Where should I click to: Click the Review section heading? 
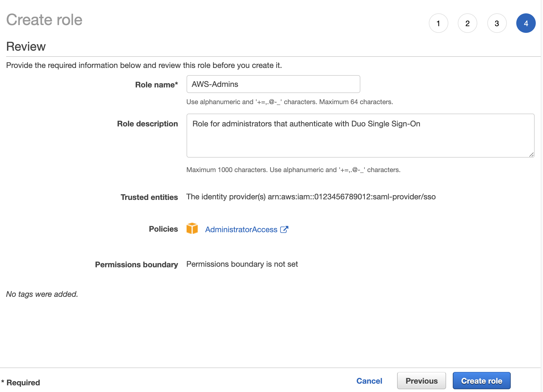click(26, 46)
